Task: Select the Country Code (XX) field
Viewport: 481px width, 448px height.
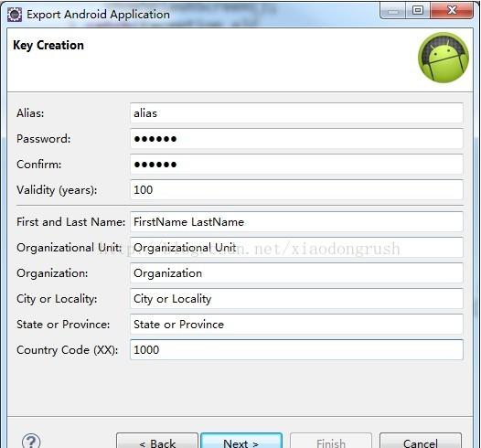Action: 296,349
